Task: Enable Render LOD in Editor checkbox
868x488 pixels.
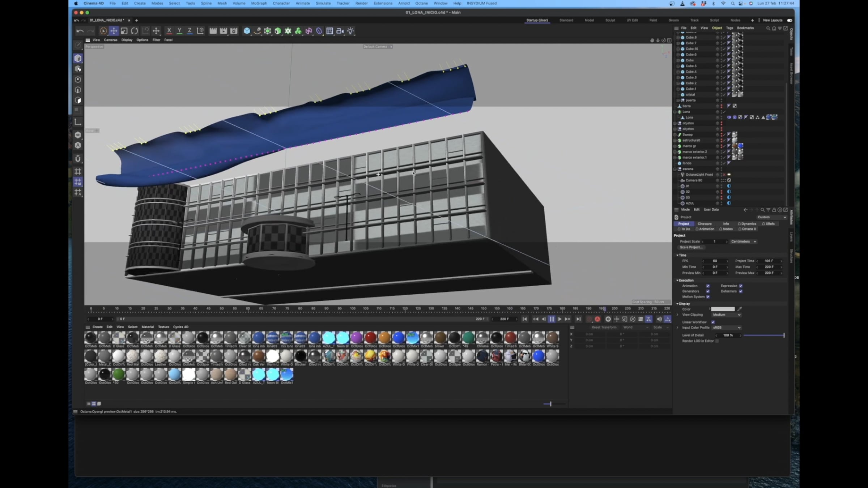Action: pos(717,341)
